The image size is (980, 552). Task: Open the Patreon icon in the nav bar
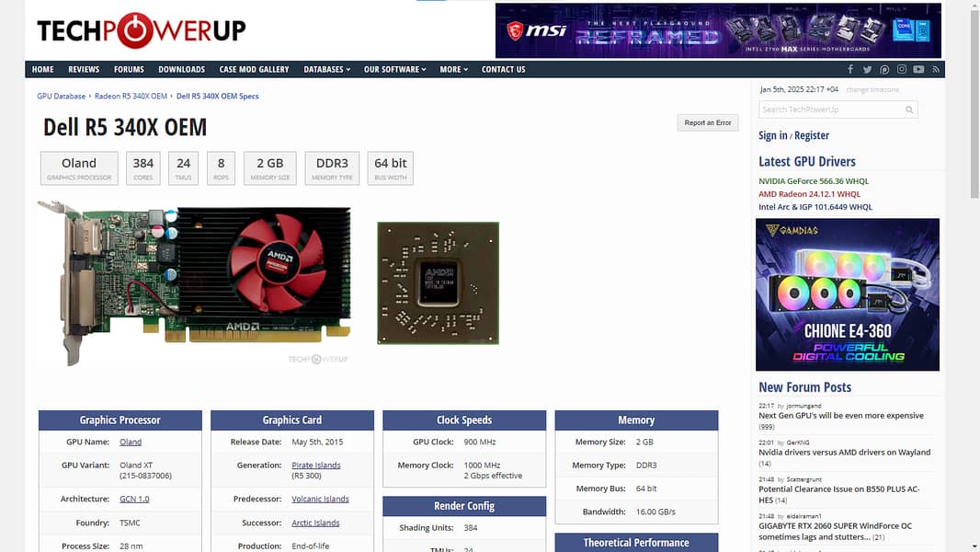point(884,69)
